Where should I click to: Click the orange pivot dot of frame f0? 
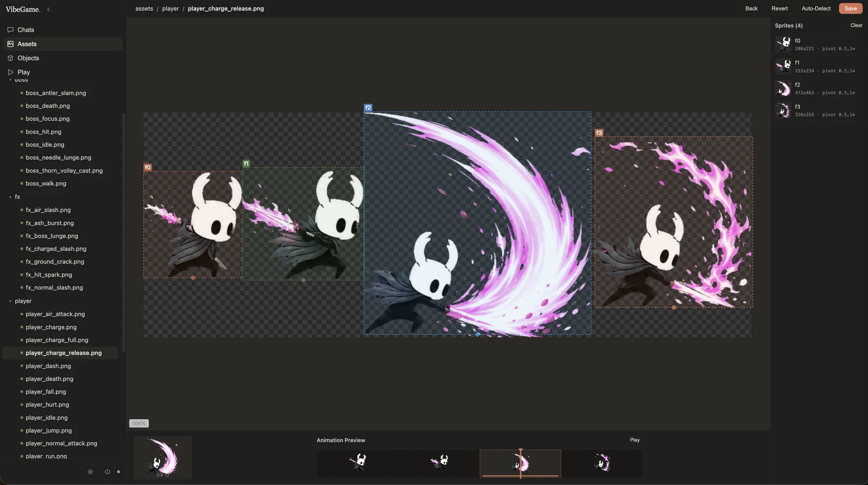click(x=193, y=278)
